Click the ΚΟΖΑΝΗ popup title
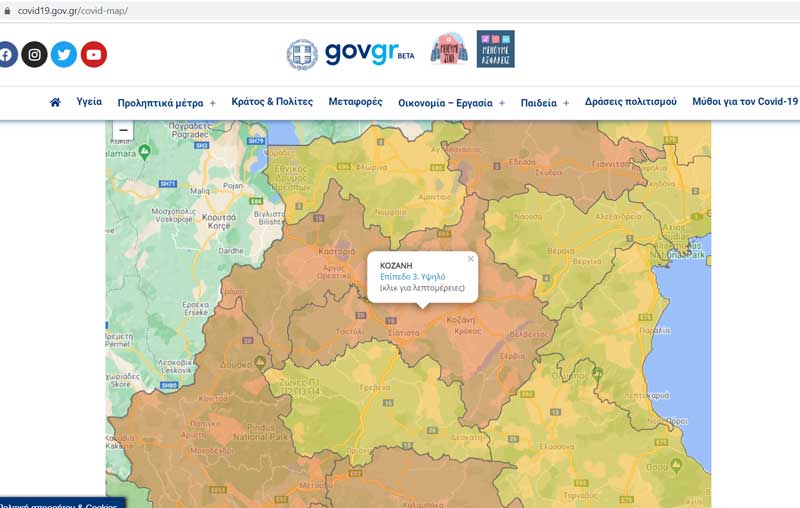The height and width of the screenshot is (508, 800). point(396,266)
